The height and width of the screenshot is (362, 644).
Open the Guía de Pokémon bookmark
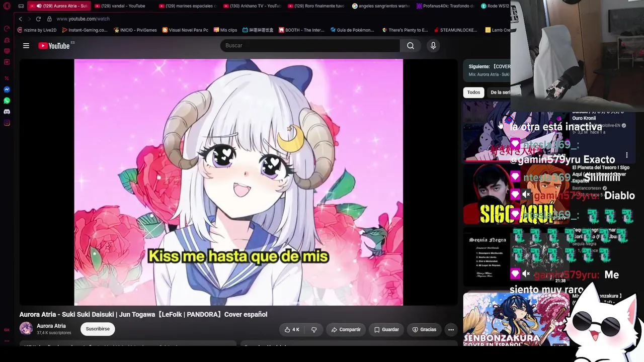(352, 30)
